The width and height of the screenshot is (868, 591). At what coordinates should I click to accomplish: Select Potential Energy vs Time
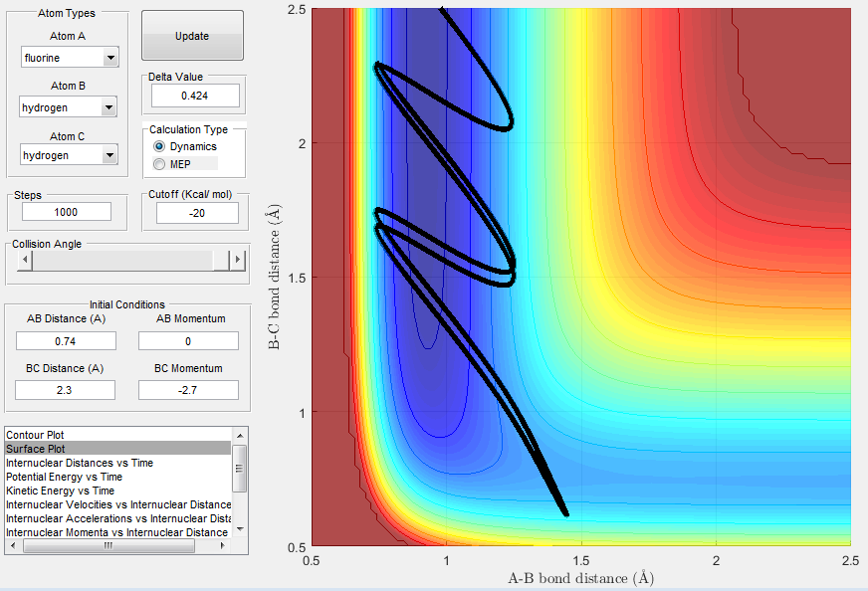(x=117, y=477)
